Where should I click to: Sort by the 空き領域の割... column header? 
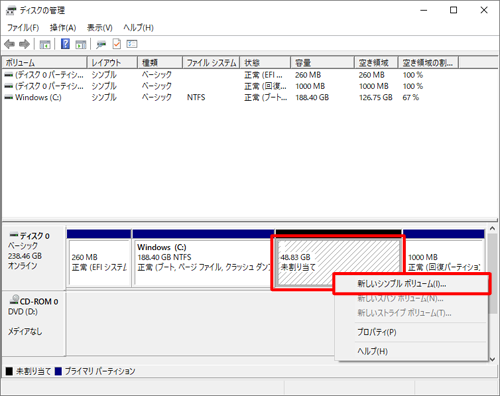(428, 63)
